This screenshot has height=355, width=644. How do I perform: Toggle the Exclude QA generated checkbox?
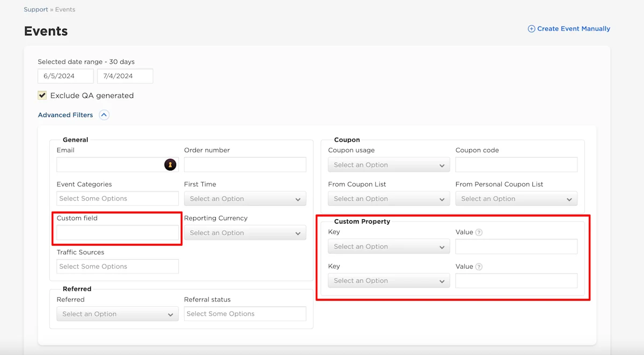(42, 95)
